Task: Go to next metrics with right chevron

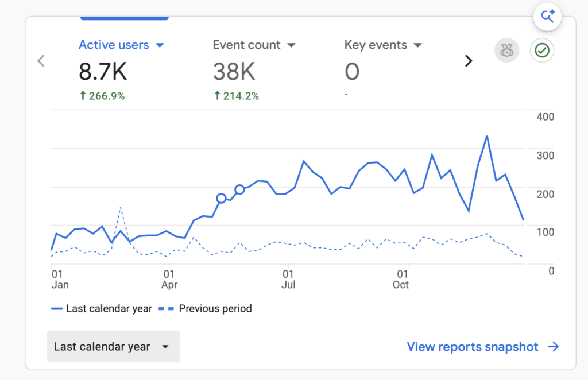Action: coord(469,61)
